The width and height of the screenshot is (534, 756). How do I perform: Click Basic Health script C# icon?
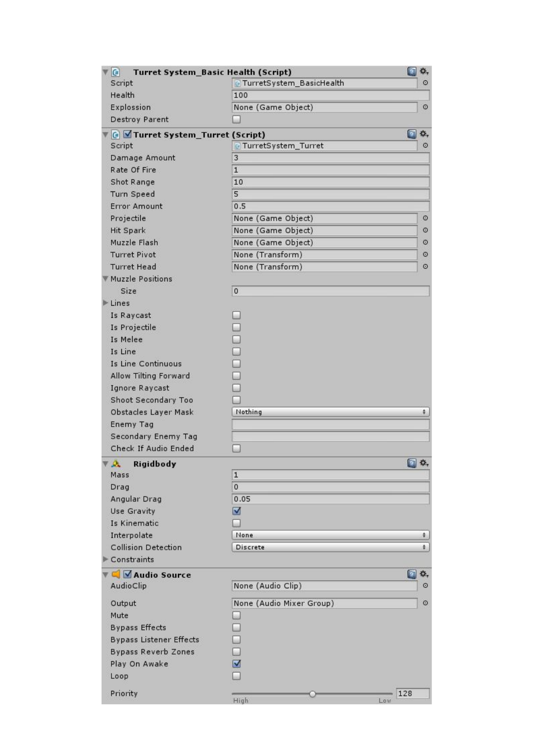coord(116,72)
